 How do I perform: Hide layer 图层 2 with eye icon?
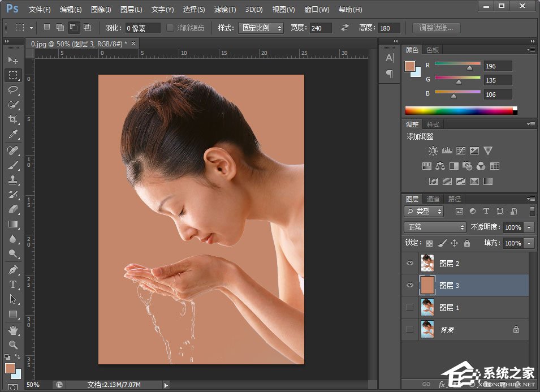pos(410,263)
